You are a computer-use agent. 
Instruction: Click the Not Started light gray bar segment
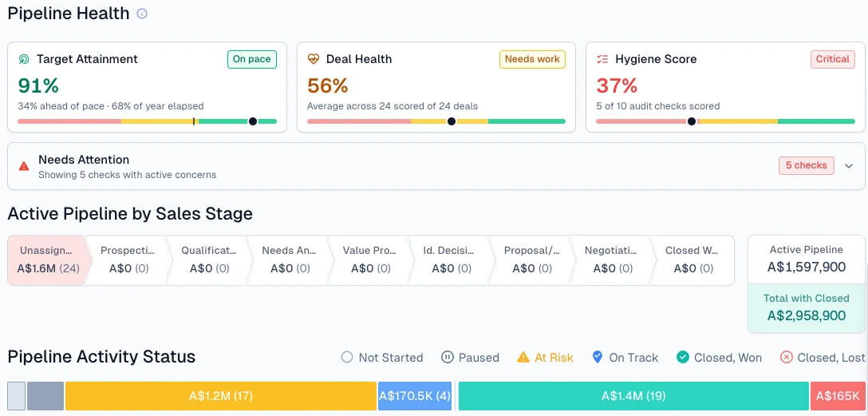[x=17, y=396]
